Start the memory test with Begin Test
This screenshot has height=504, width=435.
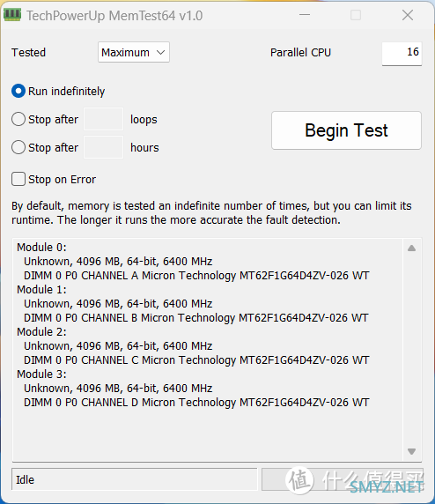point(346,130)
